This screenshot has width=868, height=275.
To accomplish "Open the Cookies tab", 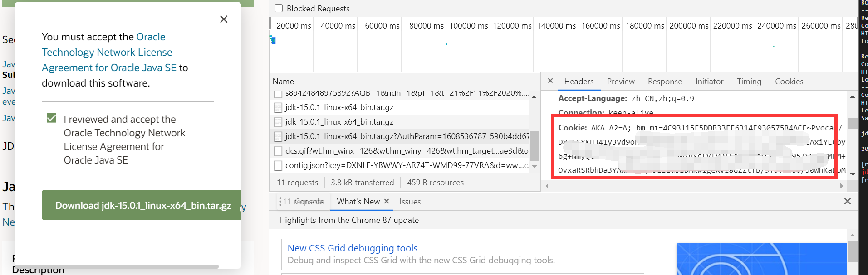I will click(789, 82).
